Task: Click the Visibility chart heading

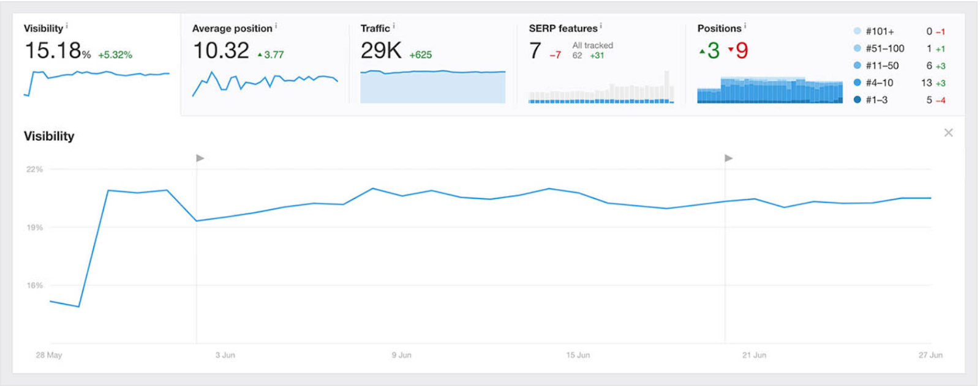Action: tap(49, 136)
